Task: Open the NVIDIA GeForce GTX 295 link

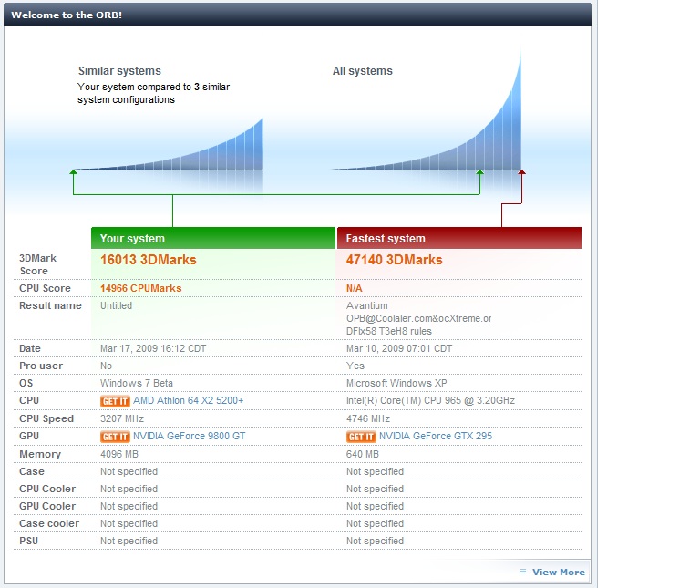Action: pos(436,436)
